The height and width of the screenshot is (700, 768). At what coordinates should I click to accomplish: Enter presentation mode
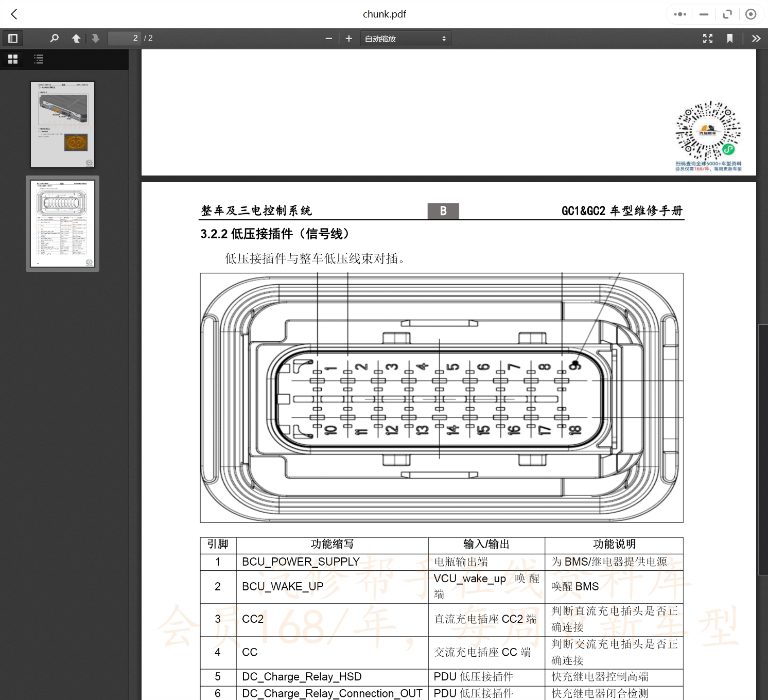707,38
